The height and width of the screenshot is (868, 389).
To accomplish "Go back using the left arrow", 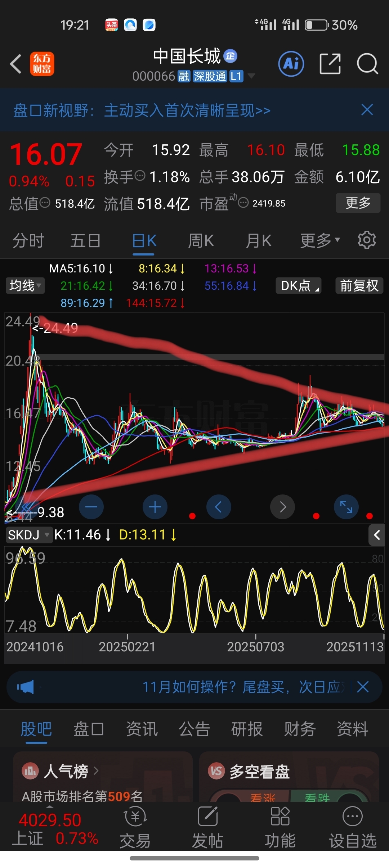I will click(x=16, y=64).
